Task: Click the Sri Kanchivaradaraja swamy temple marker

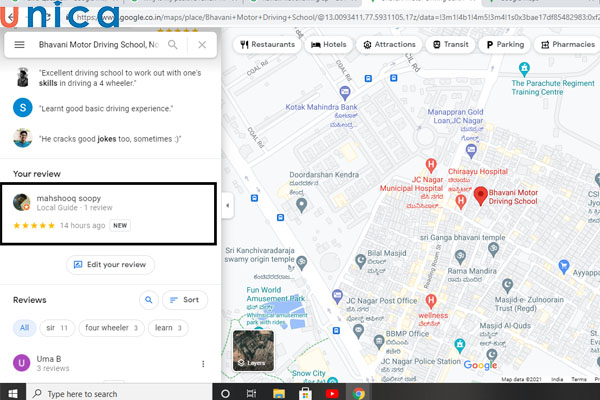Action: coord(302,263)
